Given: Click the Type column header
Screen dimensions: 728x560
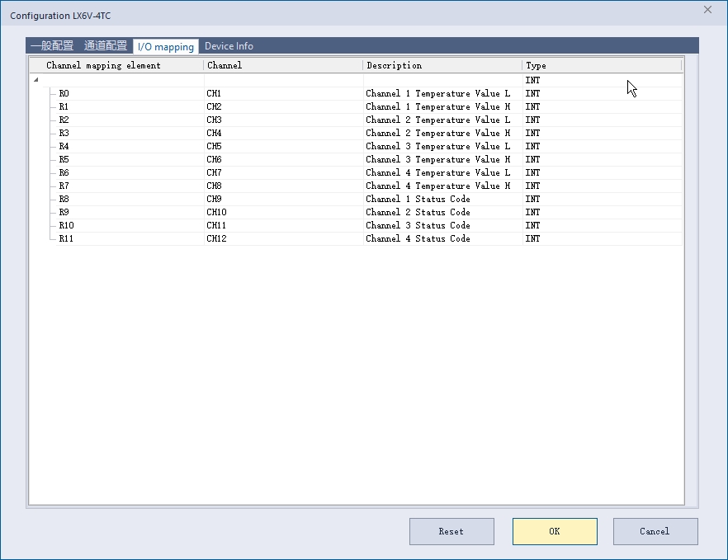Looking at the screenshot, I should [602, 65].
